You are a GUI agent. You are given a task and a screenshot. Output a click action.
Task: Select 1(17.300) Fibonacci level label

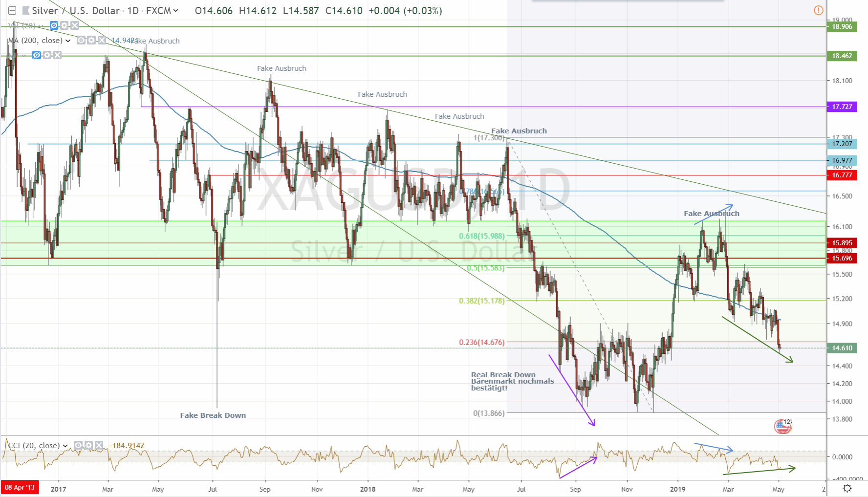click(x=489, y=138)
